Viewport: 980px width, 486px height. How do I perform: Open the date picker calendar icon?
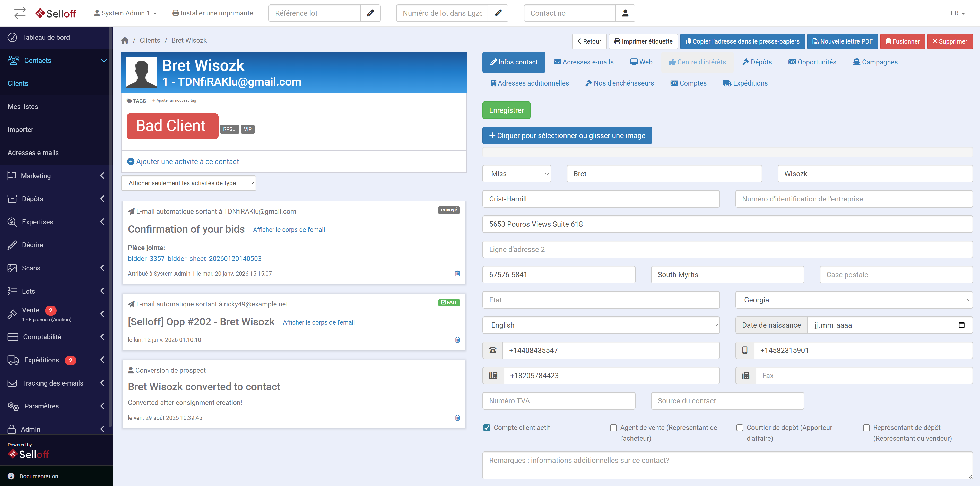961,325
